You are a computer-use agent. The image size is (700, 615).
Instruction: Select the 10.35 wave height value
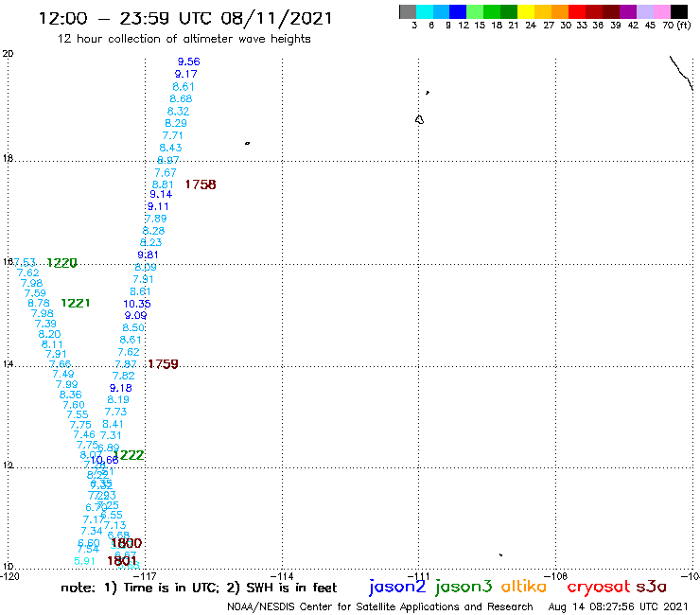137,304
